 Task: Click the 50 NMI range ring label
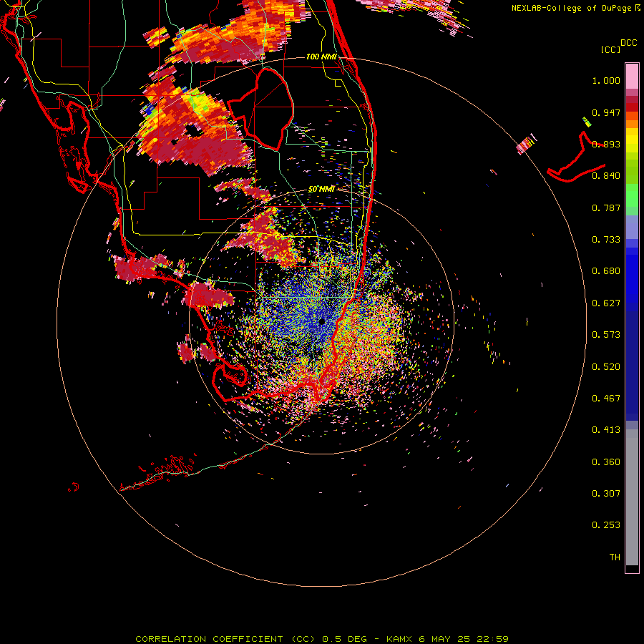(x=321, y=189)
